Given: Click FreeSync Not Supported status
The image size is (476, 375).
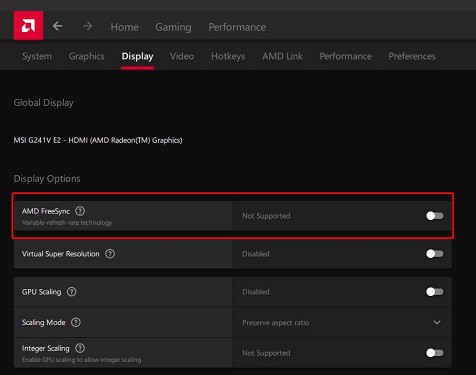Looking at the screenshot, I should [266, 216].
